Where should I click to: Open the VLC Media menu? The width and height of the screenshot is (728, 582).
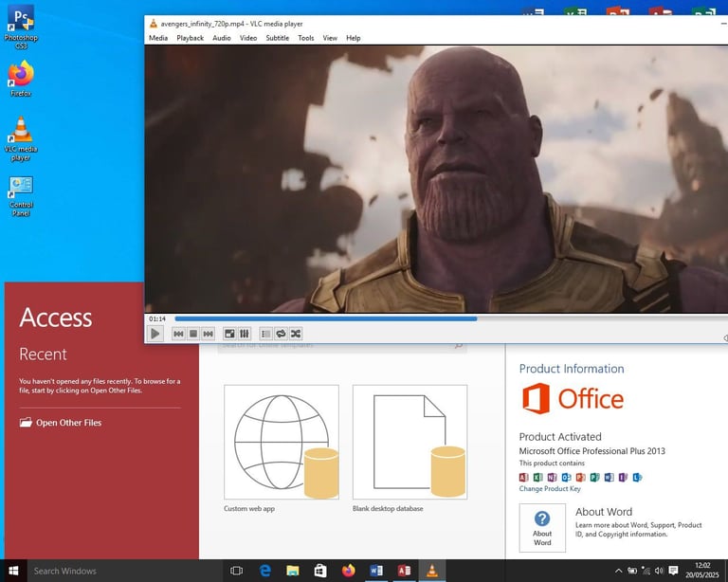pyautogui.click(x=158, y=38)
